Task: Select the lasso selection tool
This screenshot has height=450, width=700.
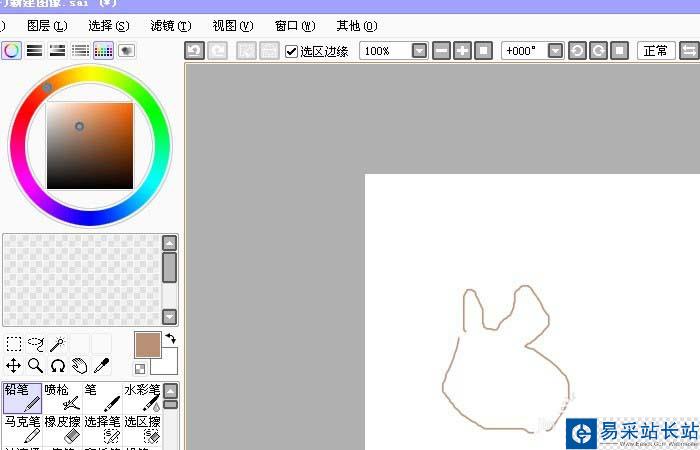Action: pos(36,344)
